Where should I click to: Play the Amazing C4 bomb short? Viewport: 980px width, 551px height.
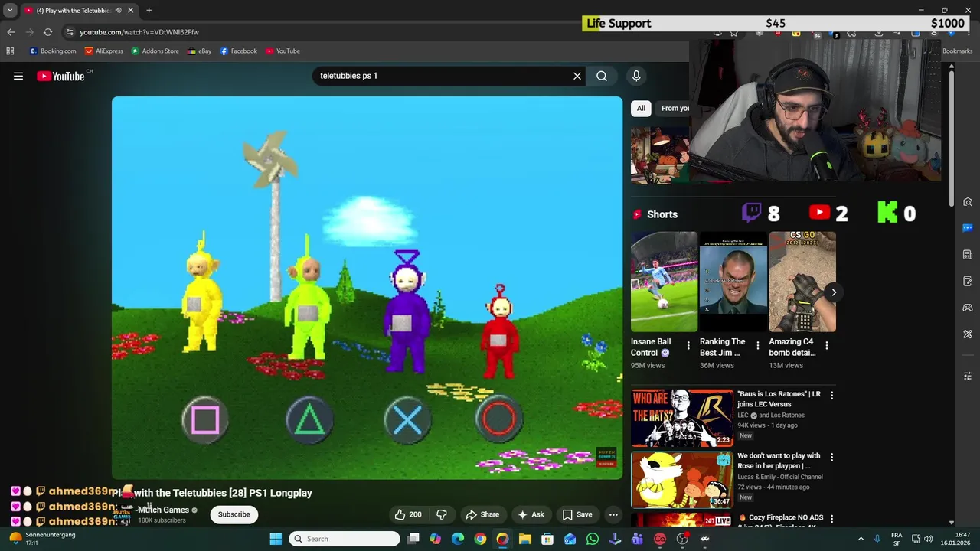tap(802, 282)
